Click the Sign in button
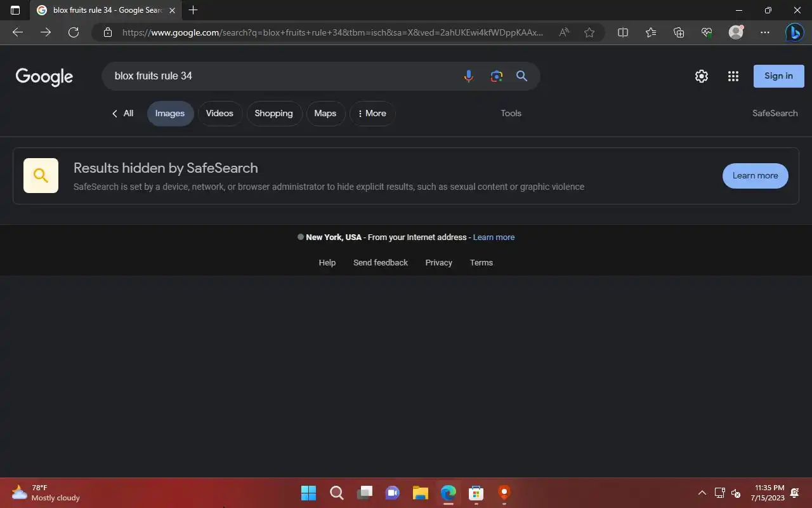The image size is (812, 508). [778, 76]
